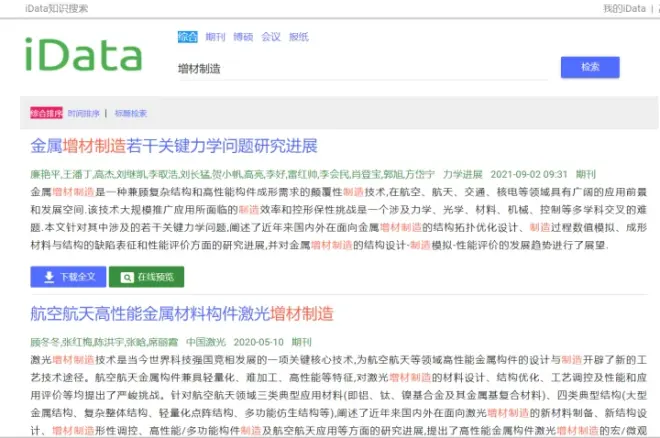This screenshot has height=438, width=660.
Task: Click 我的iData link at top right
Action: [x=624, y=8]
